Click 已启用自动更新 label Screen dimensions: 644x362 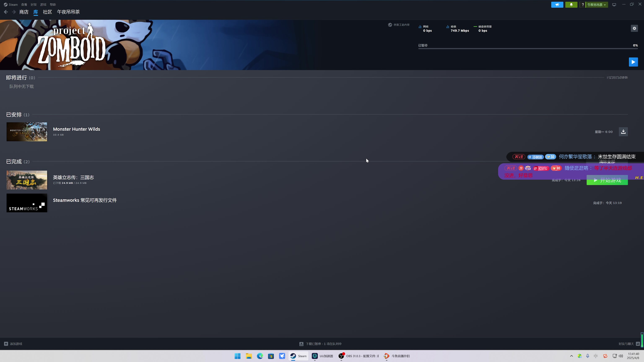pos(617,78)
